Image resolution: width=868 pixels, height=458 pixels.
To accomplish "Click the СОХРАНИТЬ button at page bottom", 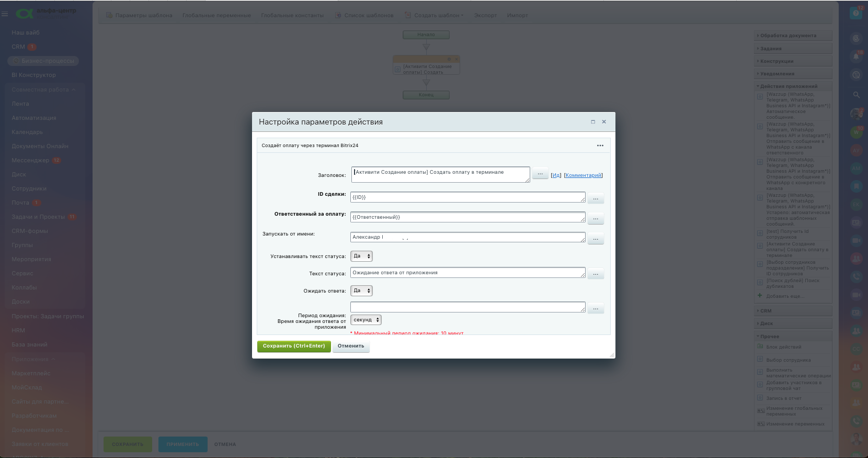I will 128,444.
